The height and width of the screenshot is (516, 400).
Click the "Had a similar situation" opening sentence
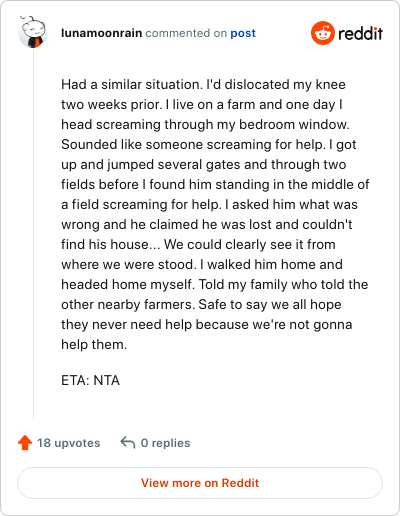[132, 84]
